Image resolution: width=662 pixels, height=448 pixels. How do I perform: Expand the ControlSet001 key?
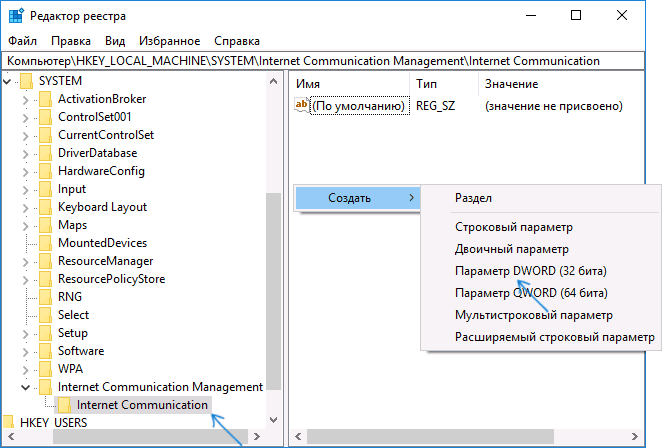tap(25, 117)
